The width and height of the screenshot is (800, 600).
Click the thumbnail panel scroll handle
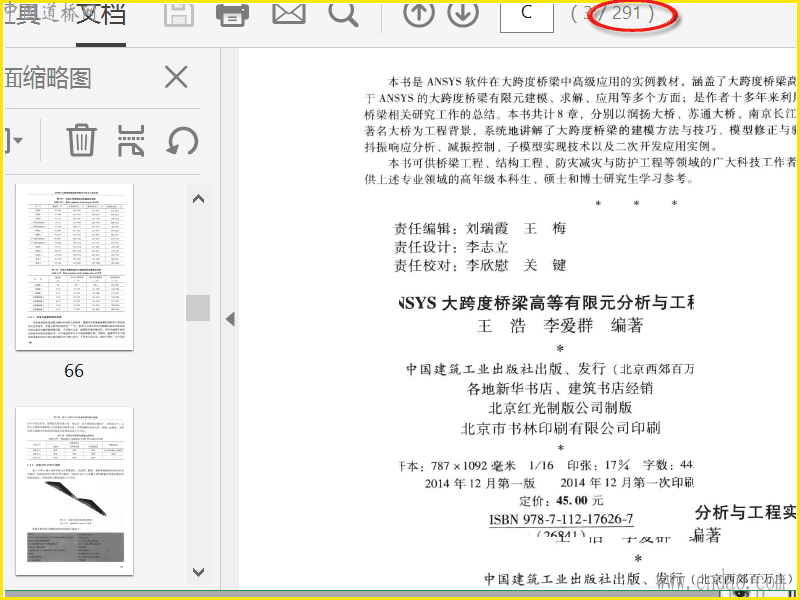tap(198, 308)
